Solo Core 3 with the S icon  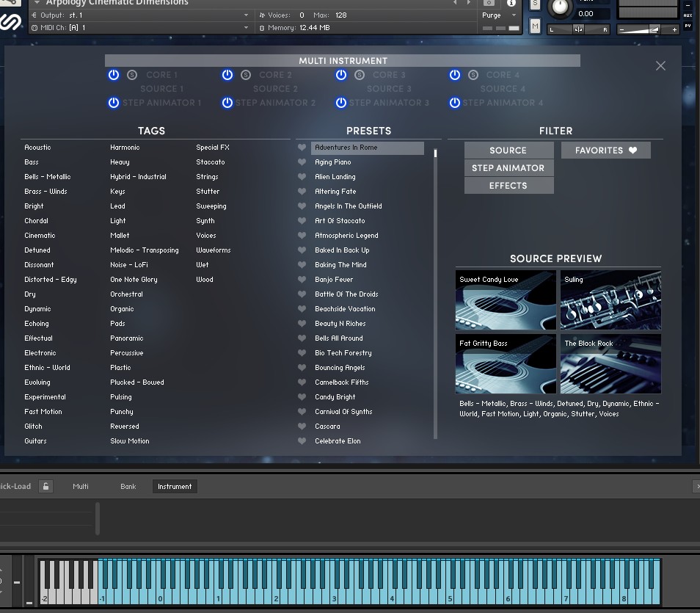tap(360, 75)
